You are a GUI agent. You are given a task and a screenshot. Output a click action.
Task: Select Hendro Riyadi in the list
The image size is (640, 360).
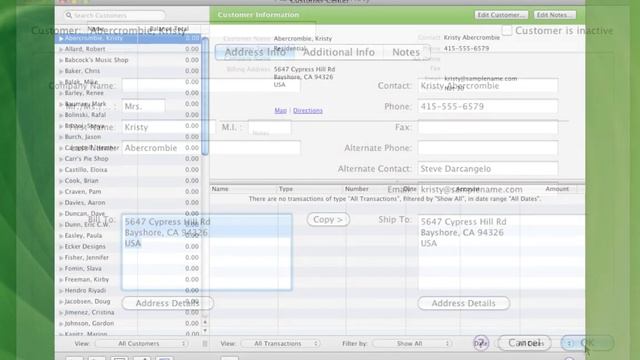point(128,291)
